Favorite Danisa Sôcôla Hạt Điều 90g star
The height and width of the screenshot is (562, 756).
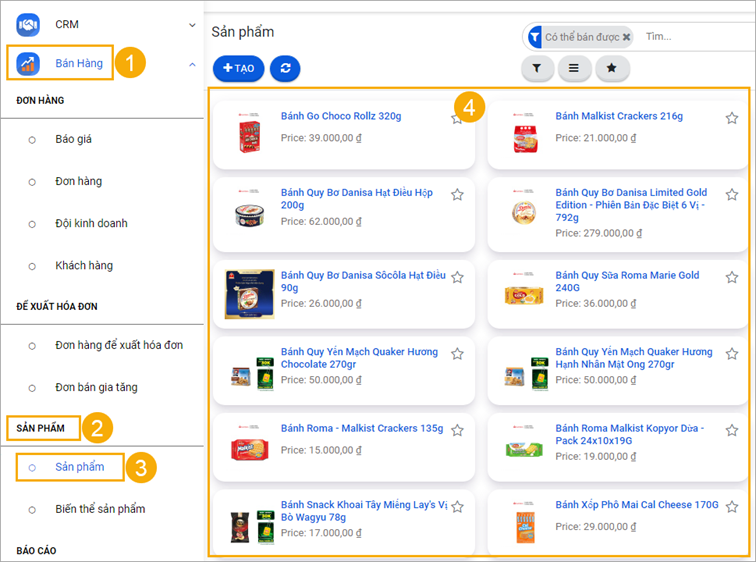[457, 278]
